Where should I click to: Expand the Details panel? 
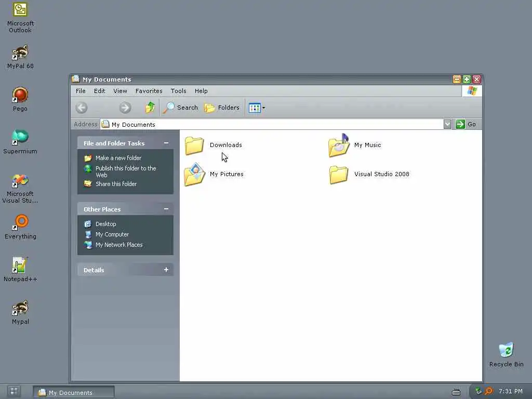pos(166,270)
